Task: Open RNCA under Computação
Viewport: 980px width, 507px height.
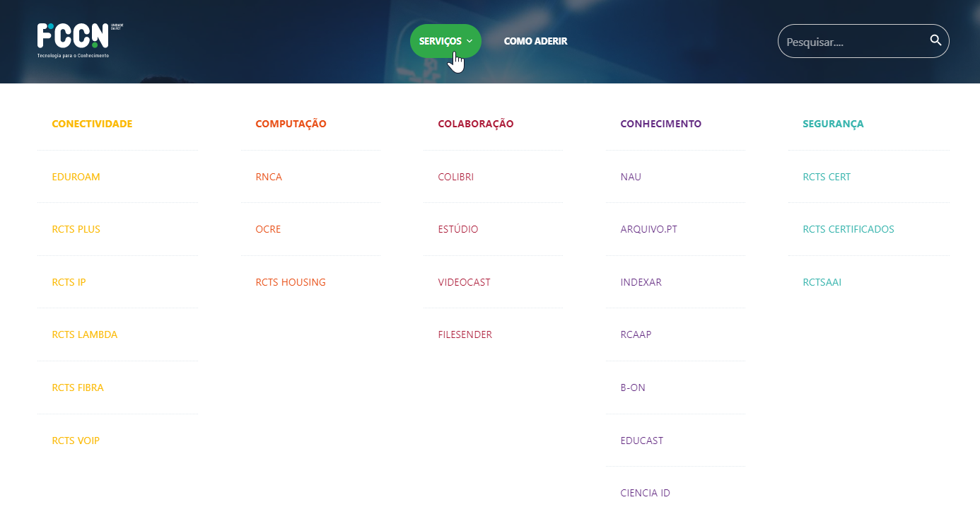Action: tap(269, 176)
